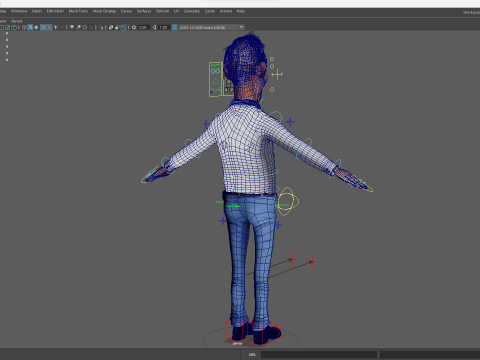Select the yellow hip orbit control curve
The image size is (480, 360).
tap(288, 201)
